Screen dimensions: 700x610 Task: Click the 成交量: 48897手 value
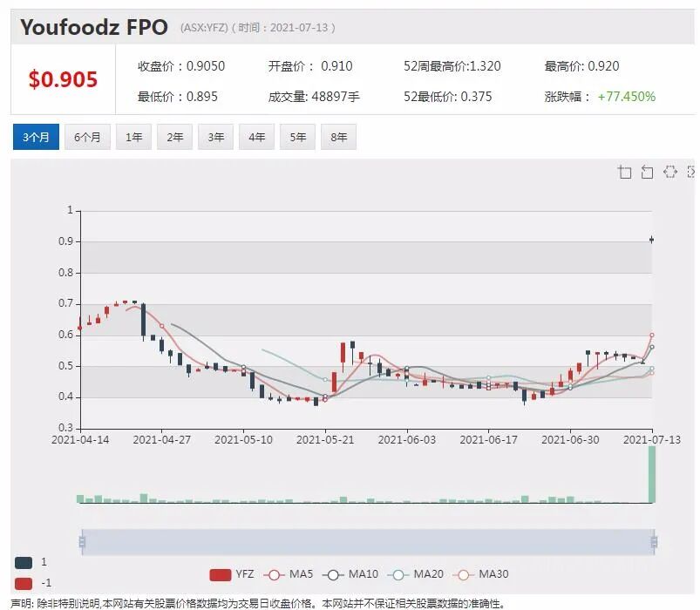point(314,97)
